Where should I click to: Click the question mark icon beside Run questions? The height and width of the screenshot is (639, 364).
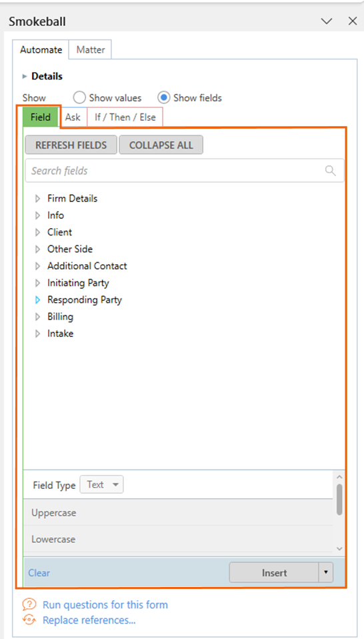[30, 604]
